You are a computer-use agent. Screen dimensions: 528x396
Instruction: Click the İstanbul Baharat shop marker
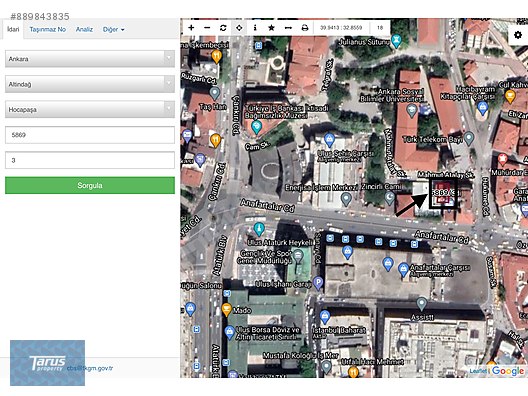coord(325,317)
